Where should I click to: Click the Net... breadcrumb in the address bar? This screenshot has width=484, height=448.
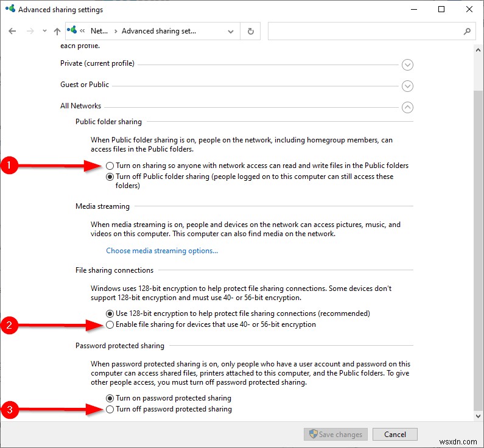(99, 31)
